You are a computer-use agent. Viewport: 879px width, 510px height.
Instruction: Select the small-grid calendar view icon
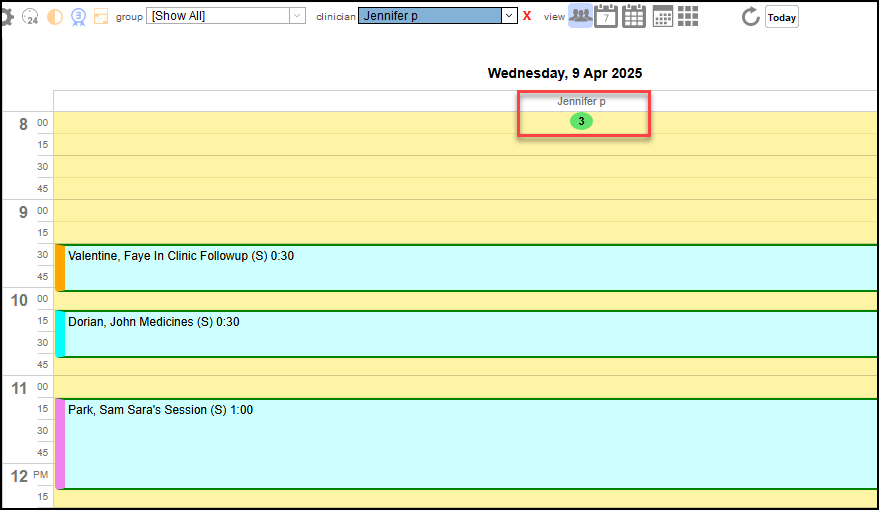point(662,16)
